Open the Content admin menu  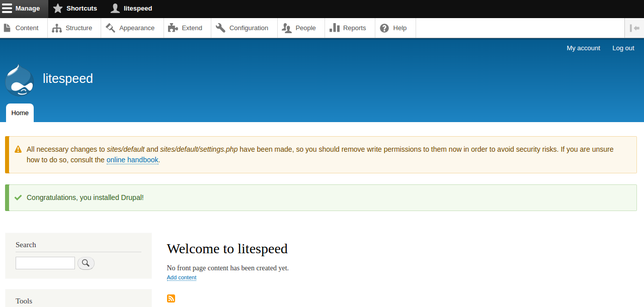pyautogui.click(x=24, y=28)
